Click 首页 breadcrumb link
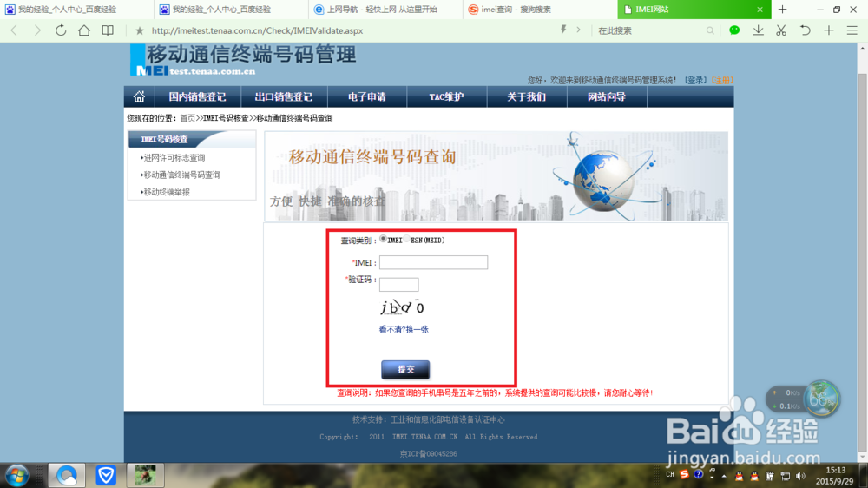 (187, 119)
